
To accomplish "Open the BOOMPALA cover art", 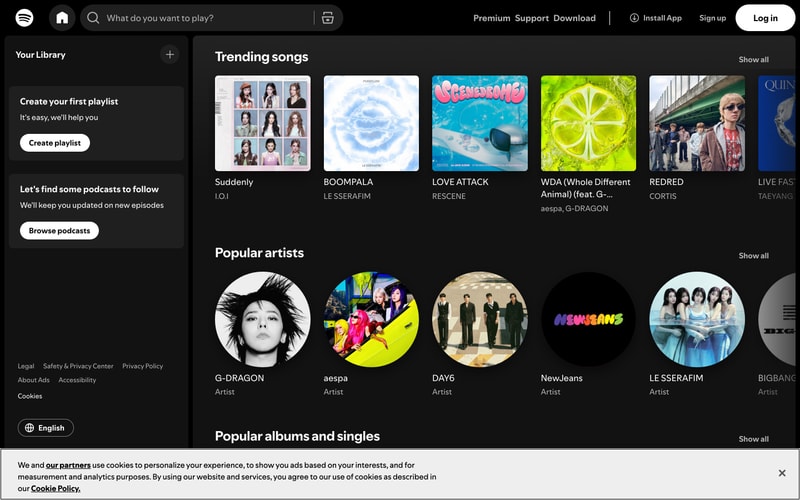I will click(371, 123).
